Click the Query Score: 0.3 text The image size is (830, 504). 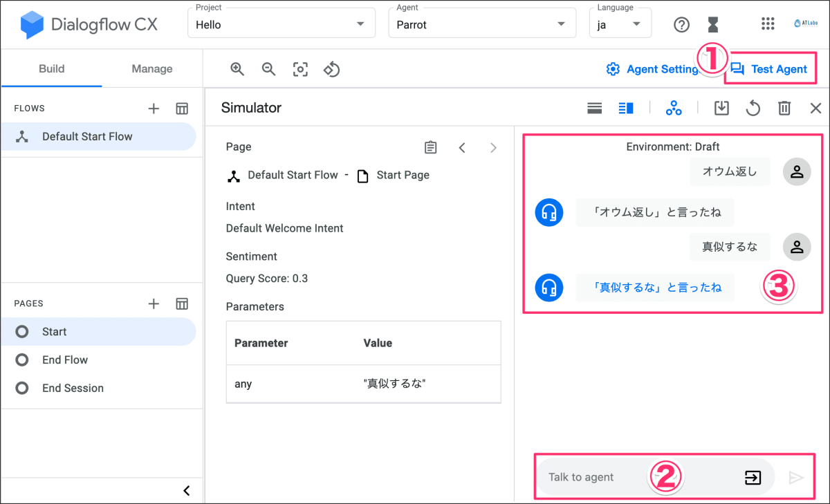[x=266, y=279]
